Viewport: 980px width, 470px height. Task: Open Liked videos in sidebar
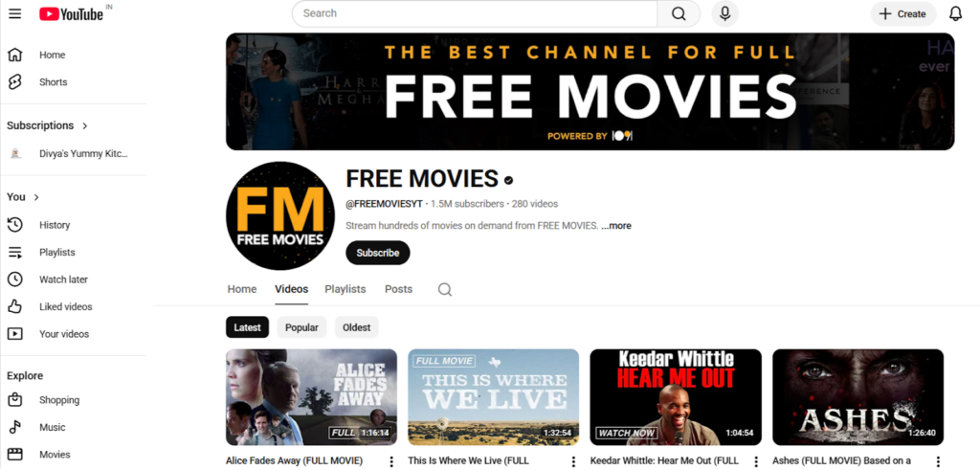click(65, 306)
